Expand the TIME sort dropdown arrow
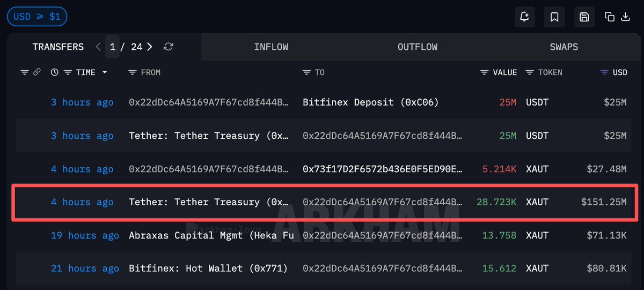The image size is (644, 290). coord(105,72)
